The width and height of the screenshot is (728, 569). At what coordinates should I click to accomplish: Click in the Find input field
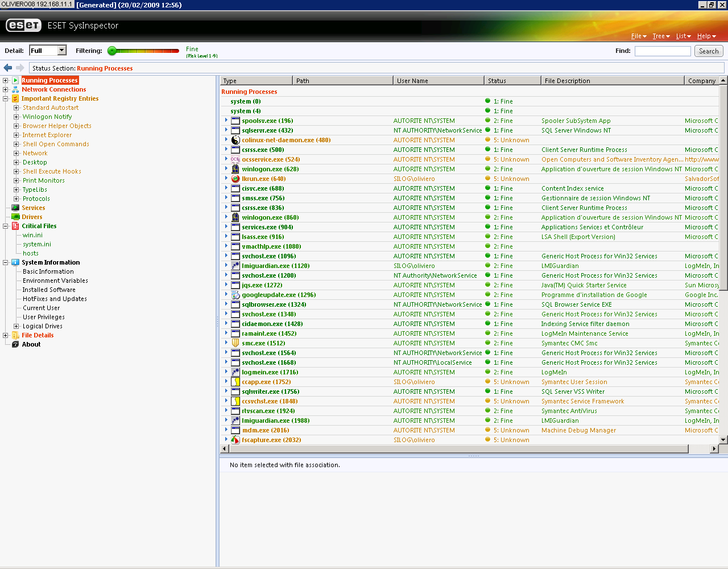[x=663, y=51]
